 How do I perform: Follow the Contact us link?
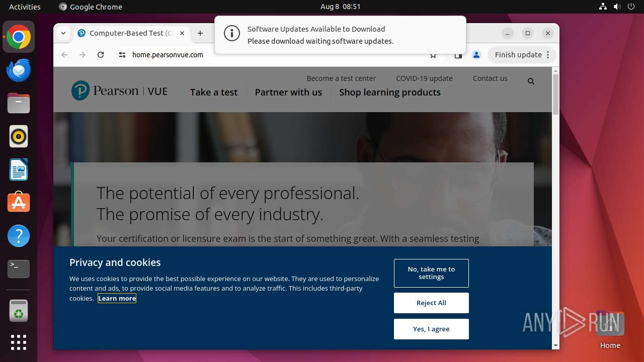coord(490,78)
